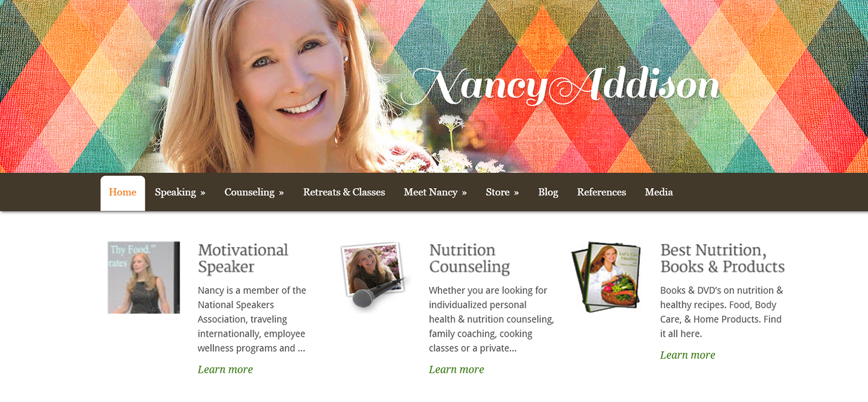Expand the Store menu
The image size is (868, 402).
click(x=502, y=193)
